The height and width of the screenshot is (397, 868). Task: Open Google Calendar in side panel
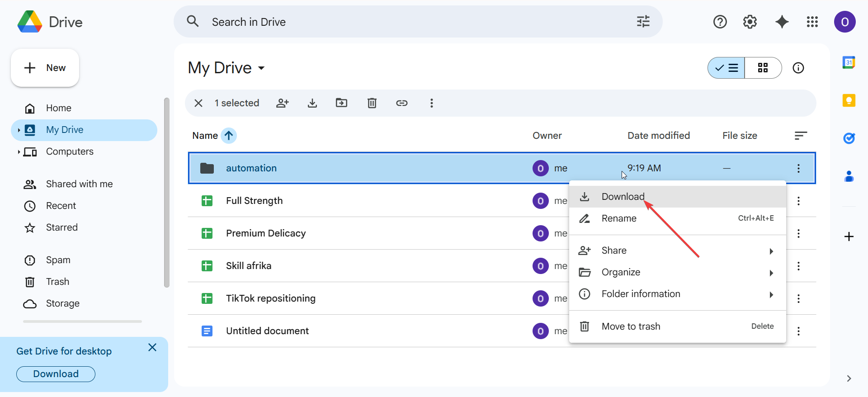click(x=849, y=62)
